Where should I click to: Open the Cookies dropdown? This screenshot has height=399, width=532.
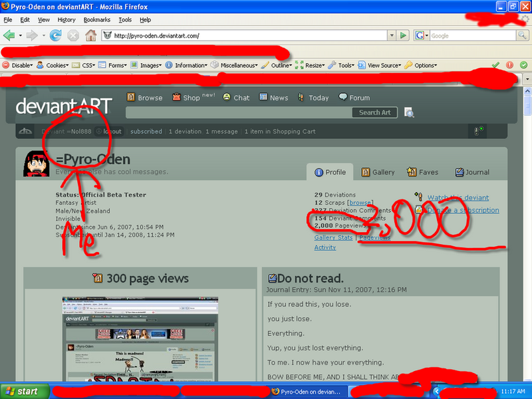[53, 65]
